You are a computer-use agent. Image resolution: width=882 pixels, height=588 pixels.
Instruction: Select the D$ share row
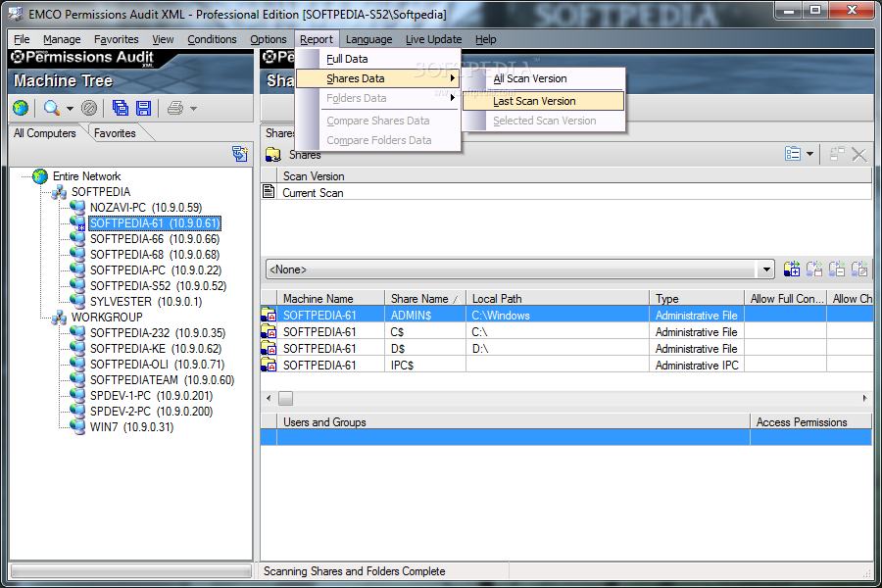[x=566, y=349]
